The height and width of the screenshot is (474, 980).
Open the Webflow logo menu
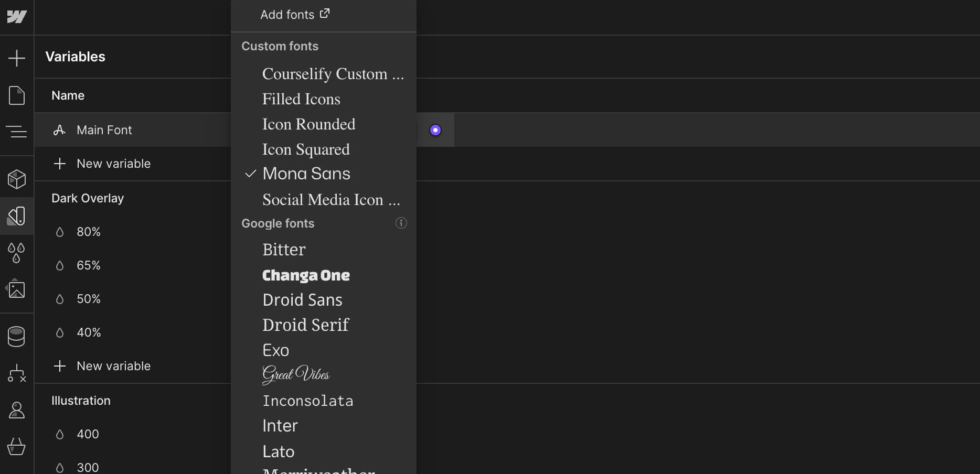click(x=17, y=17)
